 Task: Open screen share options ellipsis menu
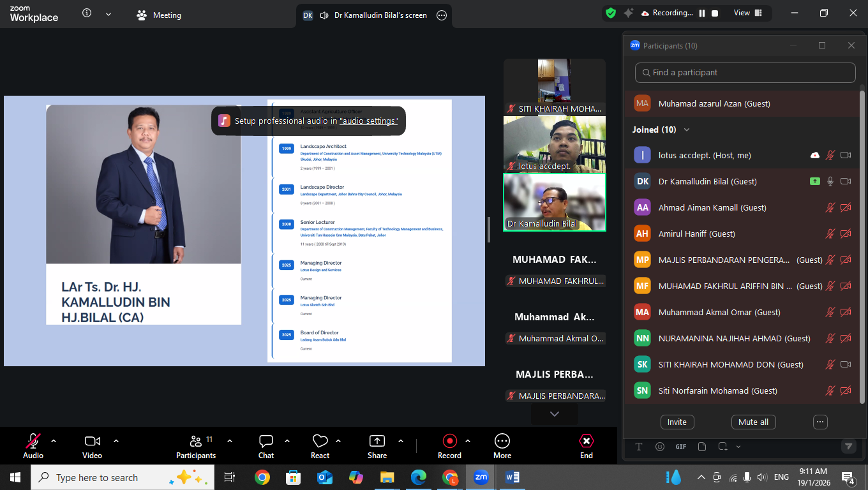point(442,15)
